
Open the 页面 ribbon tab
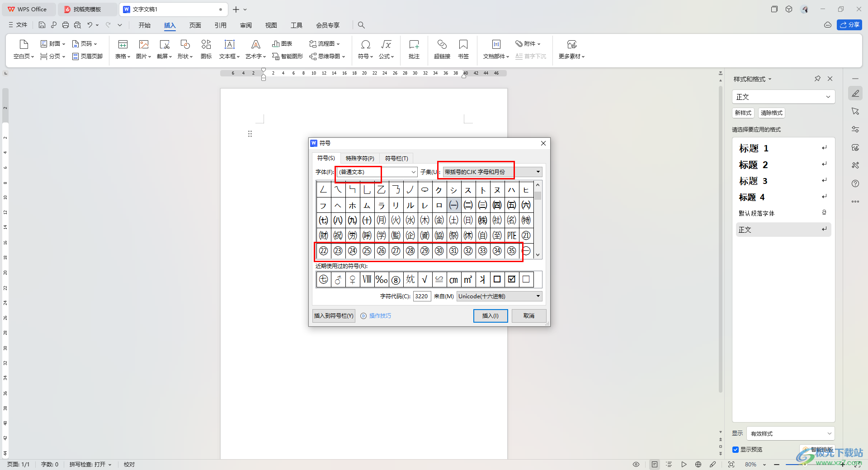point(195,25)
